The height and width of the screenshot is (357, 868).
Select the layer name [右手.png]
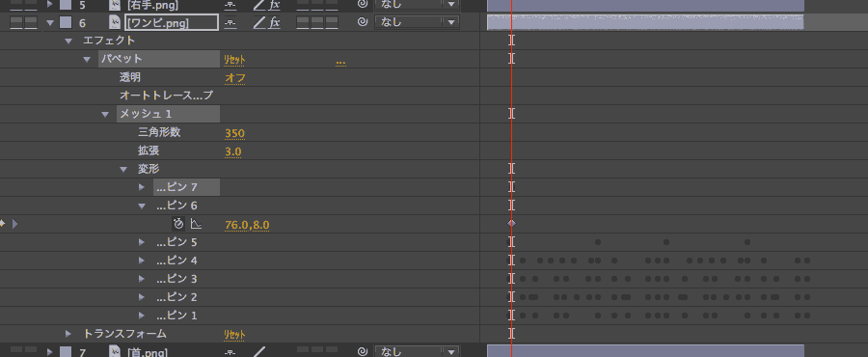click(x=152, y=5)
